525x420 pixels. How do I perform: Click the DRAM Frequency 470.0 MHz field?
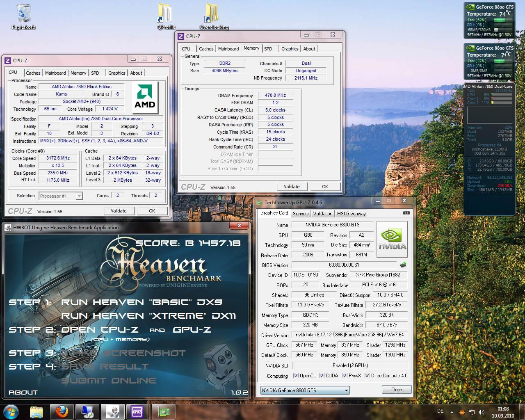coord(275,95)
